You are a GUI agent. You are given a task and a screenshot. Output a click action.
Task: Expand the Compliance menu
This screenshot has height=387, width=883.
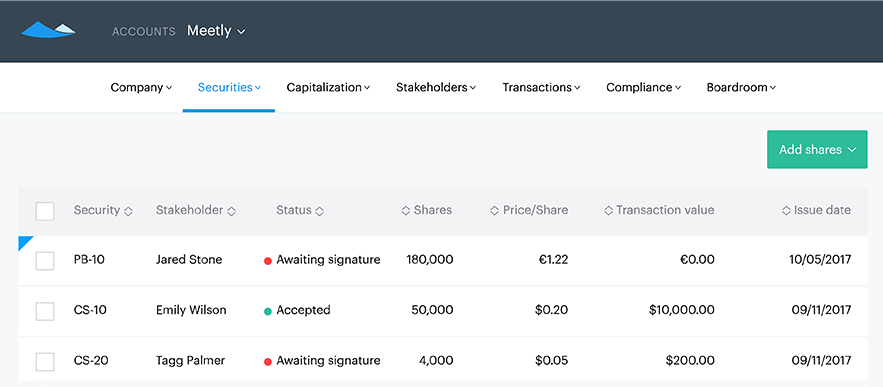[644, 87]
